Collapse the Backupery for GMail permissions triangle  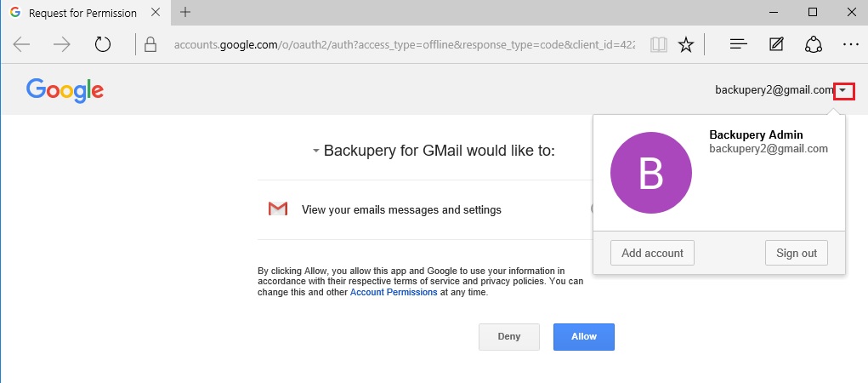[x=315, y=151]
